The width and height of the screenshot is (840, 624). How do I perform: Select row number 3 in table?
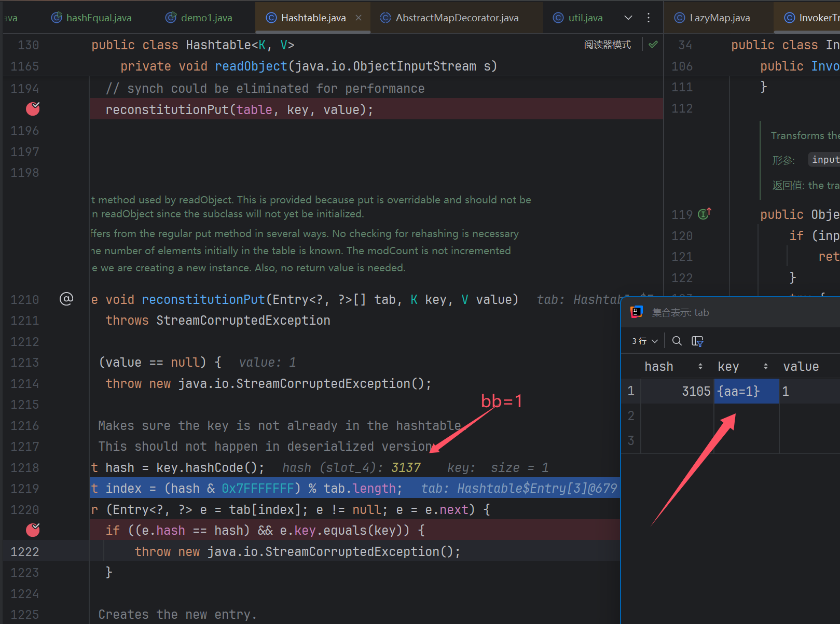point(631,440)
